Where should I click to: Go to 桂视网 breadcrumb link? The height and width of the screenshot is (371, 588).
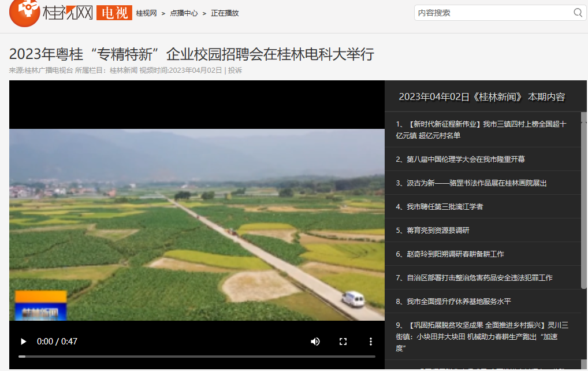[146, 13]
